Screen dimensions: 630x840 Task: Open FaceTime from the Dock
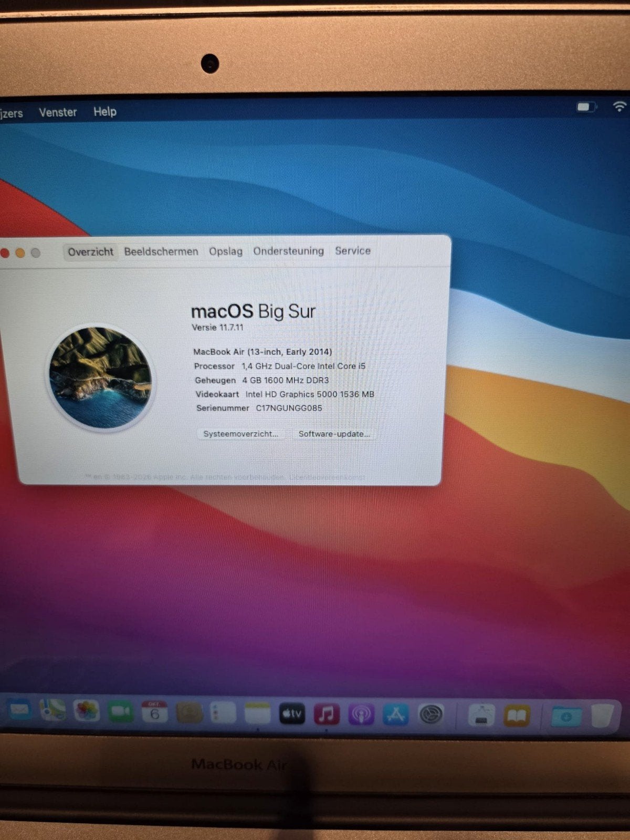[121, 712]
